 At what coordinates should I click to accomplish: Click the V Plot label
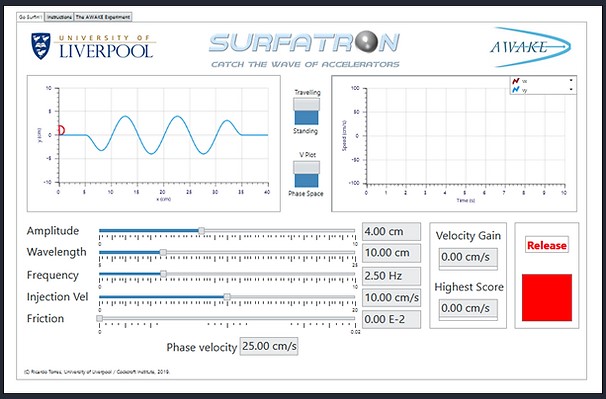tap(308, 155)
